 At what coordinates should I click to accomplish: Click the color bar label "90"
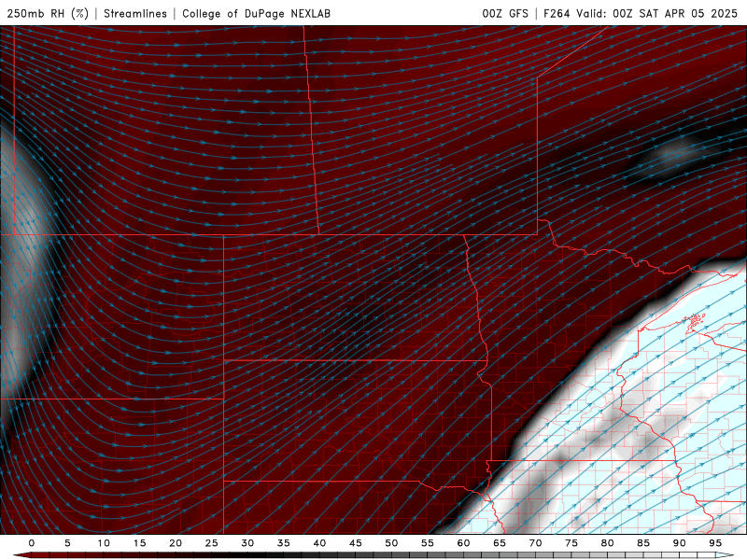pos(679,543)
